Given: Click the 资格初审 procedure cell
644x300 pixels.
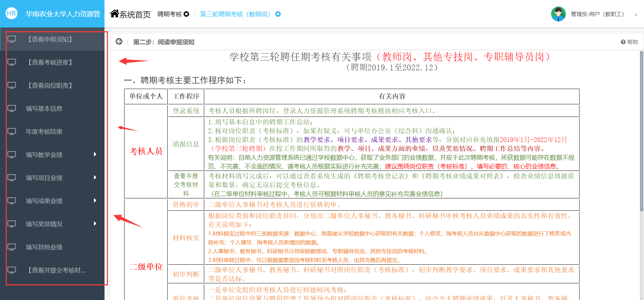Looking at the screenshot, I should click(x=186, y=205).
